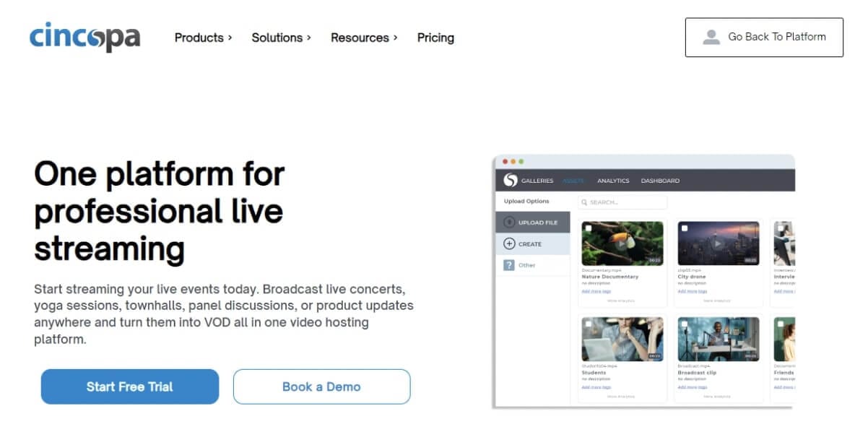Click play icon on Nature Documentary video
Viewport: 868px width, 445px height.
622,243
